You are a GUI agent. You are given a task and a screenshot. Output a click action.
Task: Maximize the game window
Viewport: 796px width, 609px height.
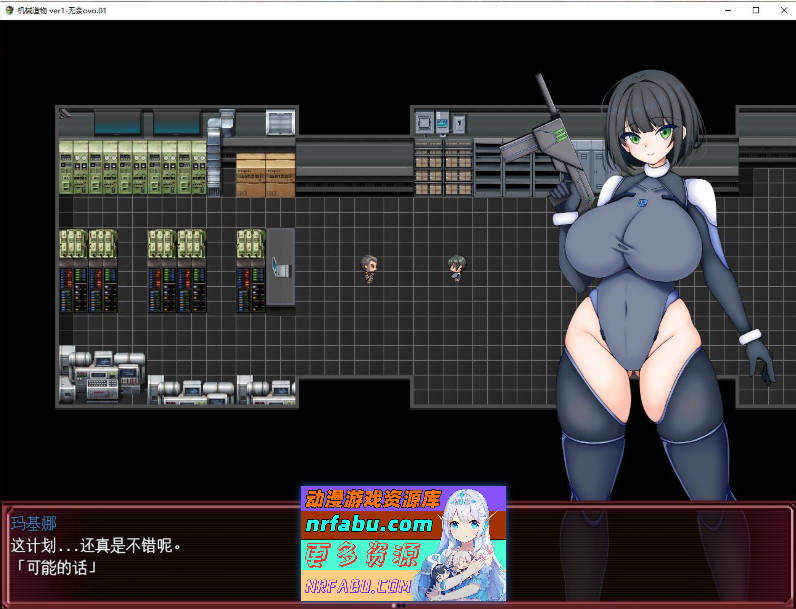coord(755,10)
